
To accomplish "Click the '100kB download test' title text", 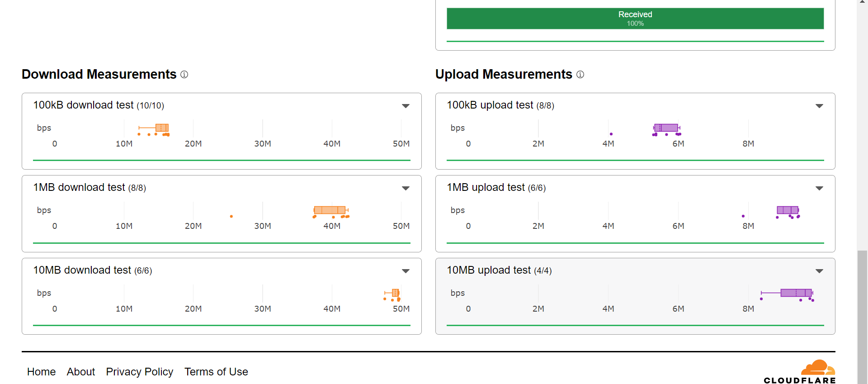I will pos(83,105).
